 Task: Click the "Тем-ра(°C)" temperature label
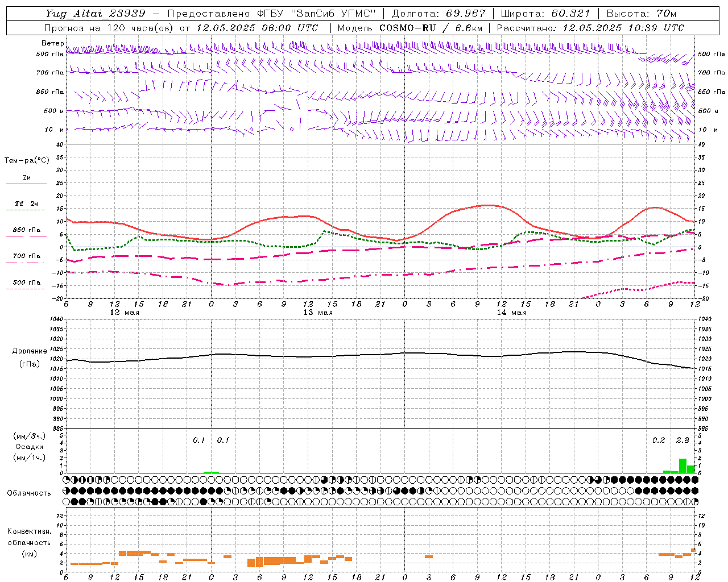27,161
